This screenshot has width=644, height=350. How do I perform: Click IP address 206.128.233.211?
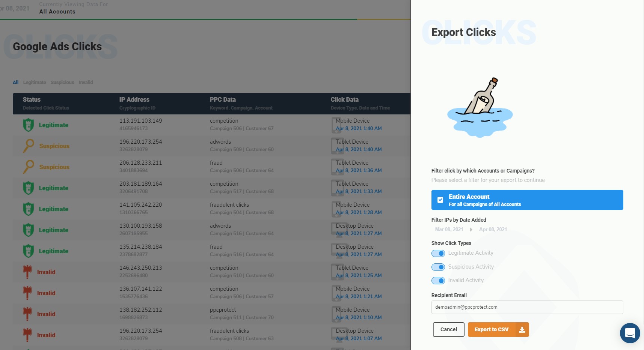point(141,163)
